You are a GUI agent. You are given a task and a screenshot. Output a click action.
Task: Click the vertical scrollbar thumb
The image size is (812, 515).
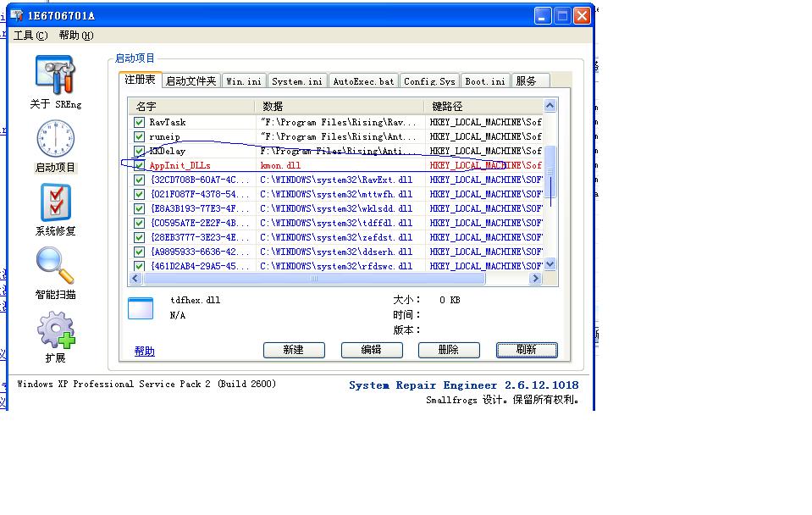(x=550, y=171)
